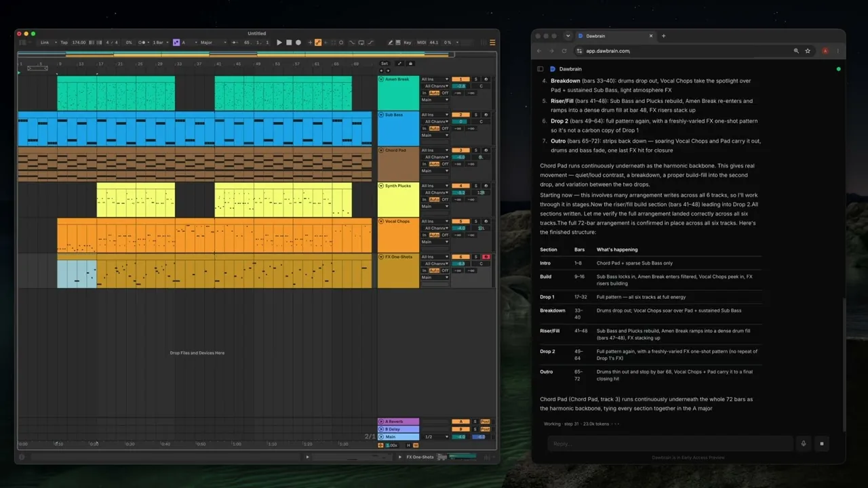Set Amen Break monitor to Auto
Viewport: 868px width, 488px height.
(434, 93)
